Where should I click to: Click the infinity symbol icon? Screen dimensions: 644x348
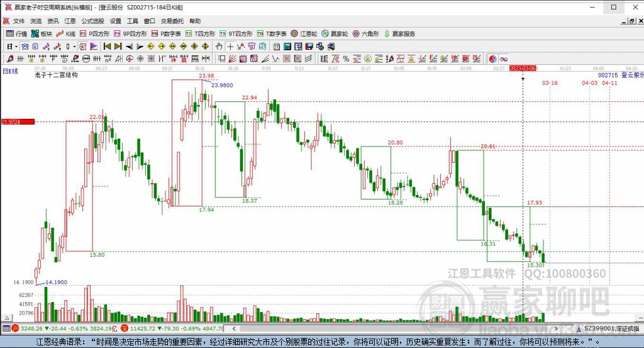pyautogui.click(x=504, y=59)
